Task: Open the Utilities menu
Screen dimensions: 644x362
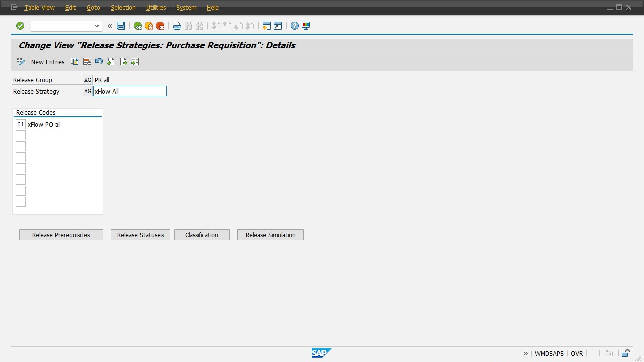Action: coord(156,8)
